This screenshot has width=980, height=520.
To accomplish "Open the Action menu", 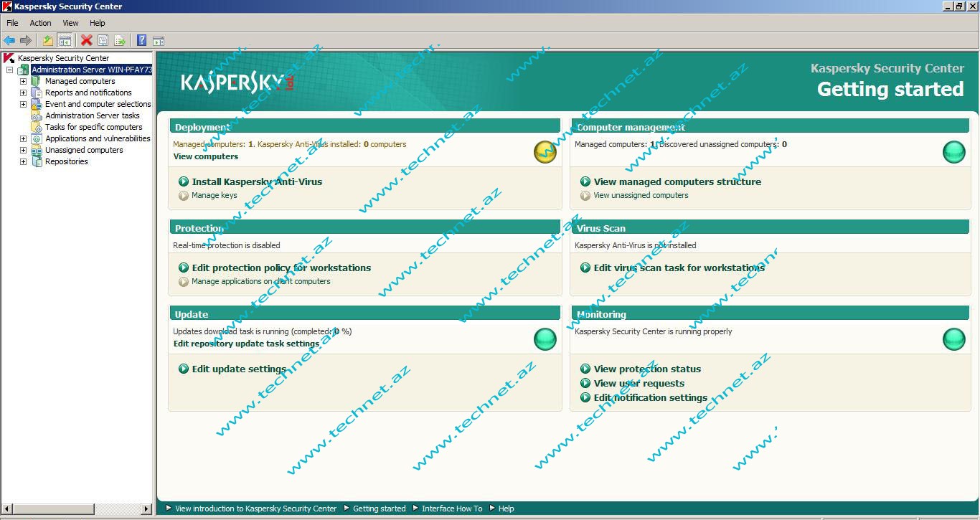I will [40, 23].
